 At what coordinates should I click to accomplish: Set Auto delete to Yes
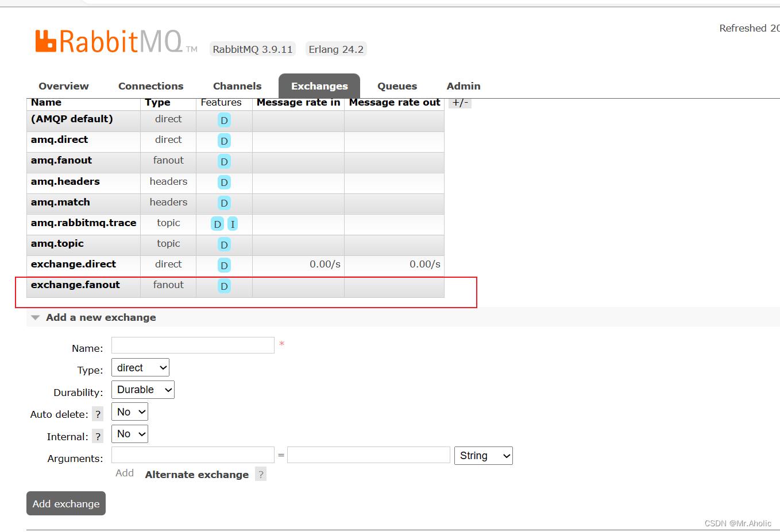[129, 411]
